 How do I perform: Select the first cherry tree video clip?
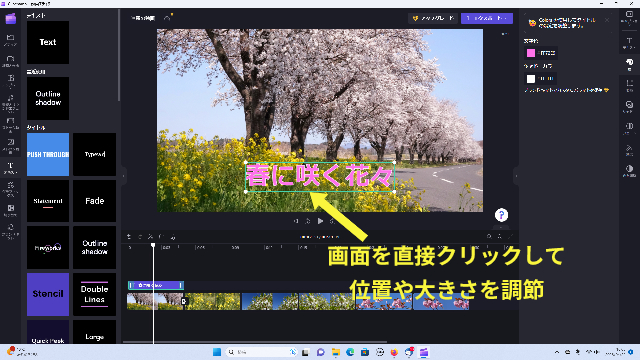[x=155, y=301]
